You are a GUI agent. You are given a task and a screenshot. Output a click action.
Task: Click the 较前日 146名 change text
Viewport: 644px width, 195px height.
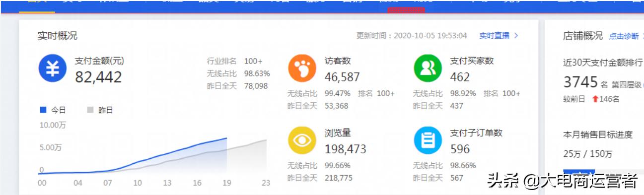(591, 99)
